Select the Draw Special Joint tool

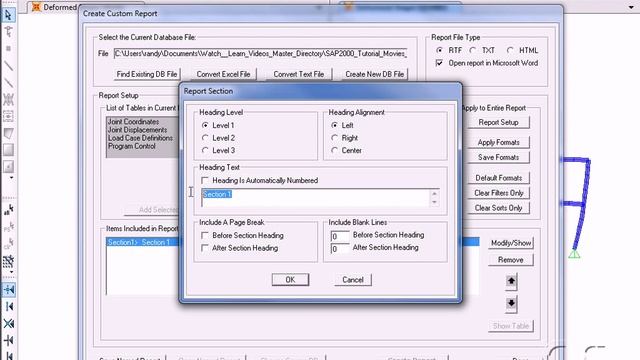tap(8, 49)
